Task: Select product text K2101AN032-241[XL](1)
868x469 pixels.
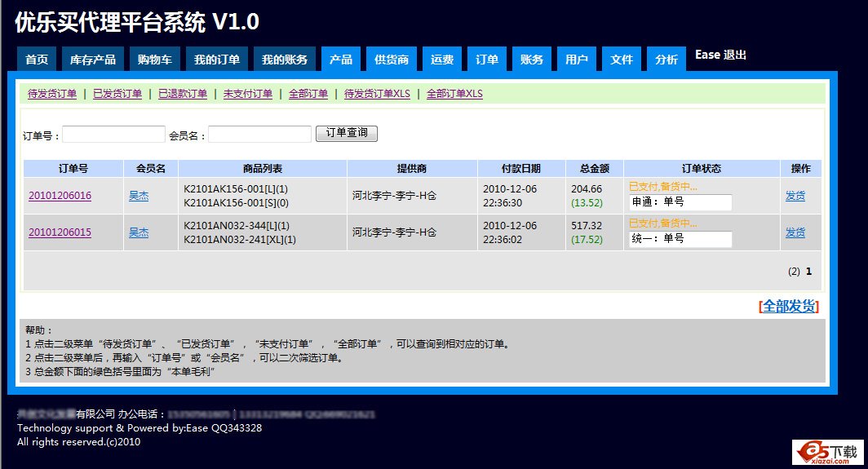Action: click(240, 240)
